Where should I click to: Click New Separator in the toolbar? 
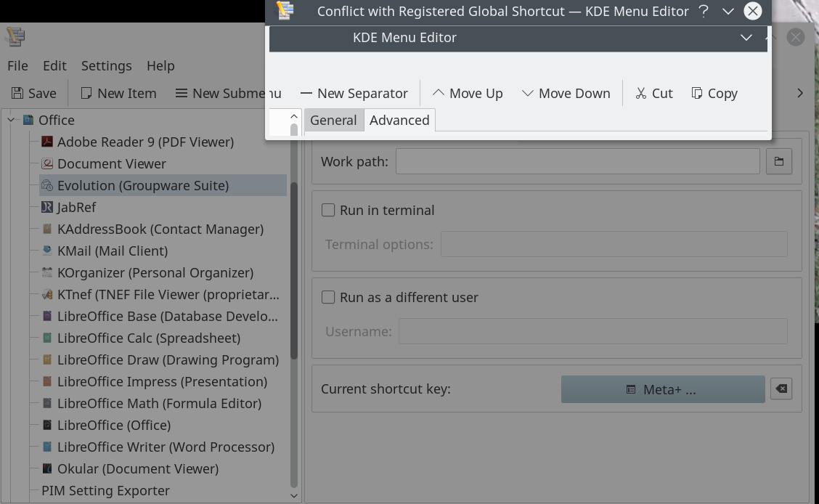tap(354, 93)
